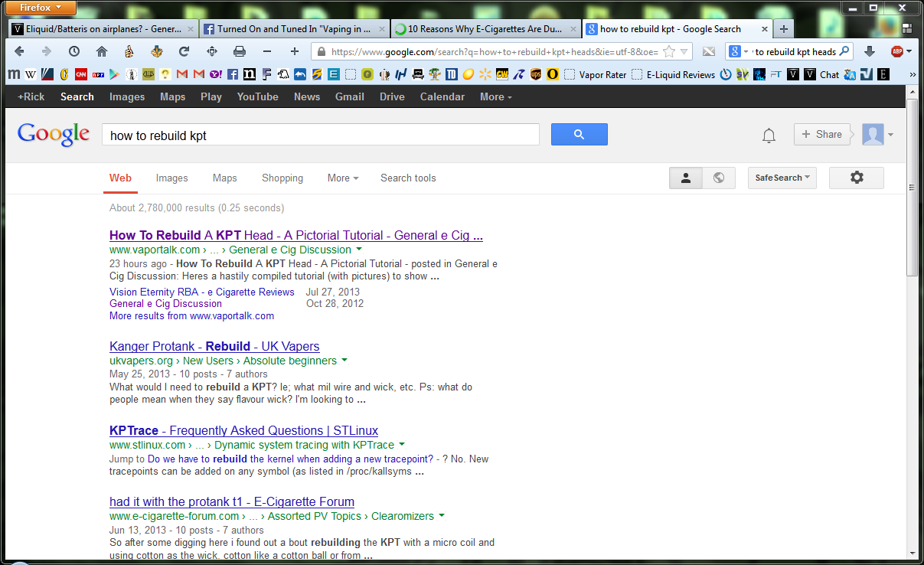
Task: Open the had it with the protank t1 result
Action: [232, 501]
